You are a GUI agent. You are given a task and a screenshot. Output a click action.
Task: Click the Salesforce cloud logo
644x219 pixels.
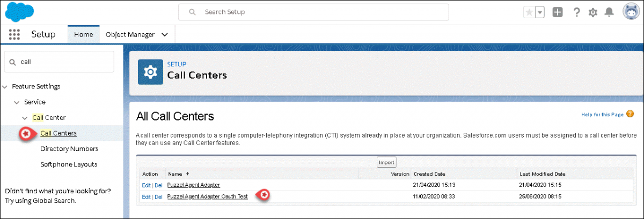[x=20, y=11]
